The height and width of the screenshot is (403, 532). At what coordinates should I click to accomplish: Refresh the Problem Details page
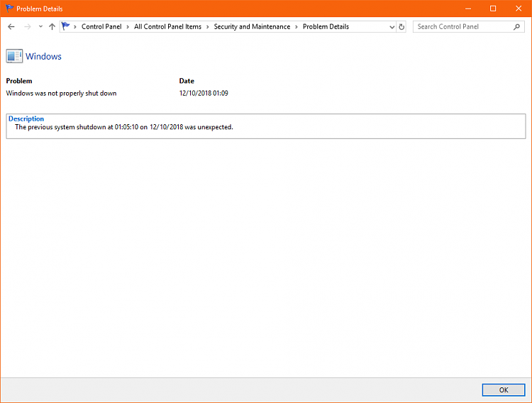401,27
